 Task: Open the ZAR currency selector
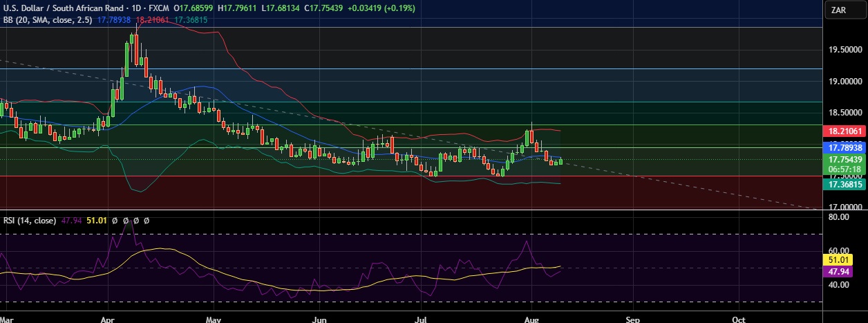[x=839, y=10]
